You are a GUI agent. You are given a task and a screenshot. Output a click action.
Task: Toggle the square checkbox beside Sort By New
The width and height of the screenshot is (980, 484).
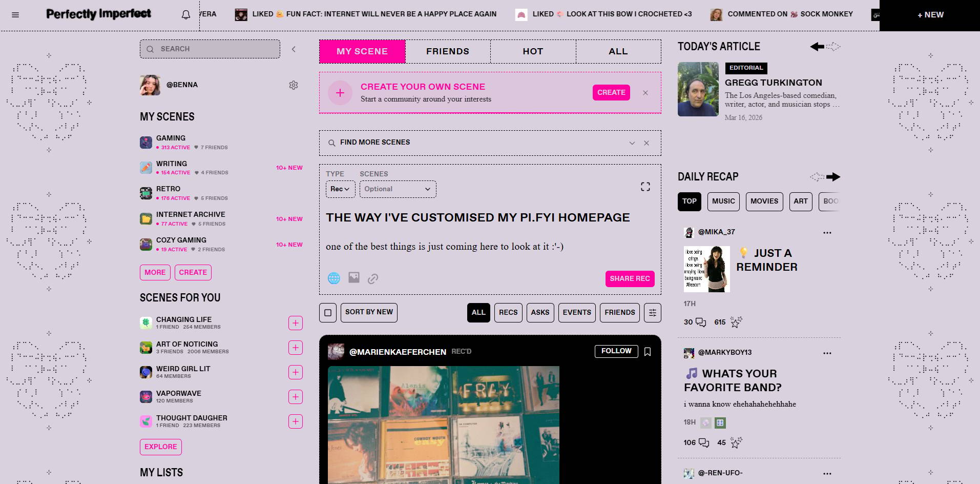(328, 312)
